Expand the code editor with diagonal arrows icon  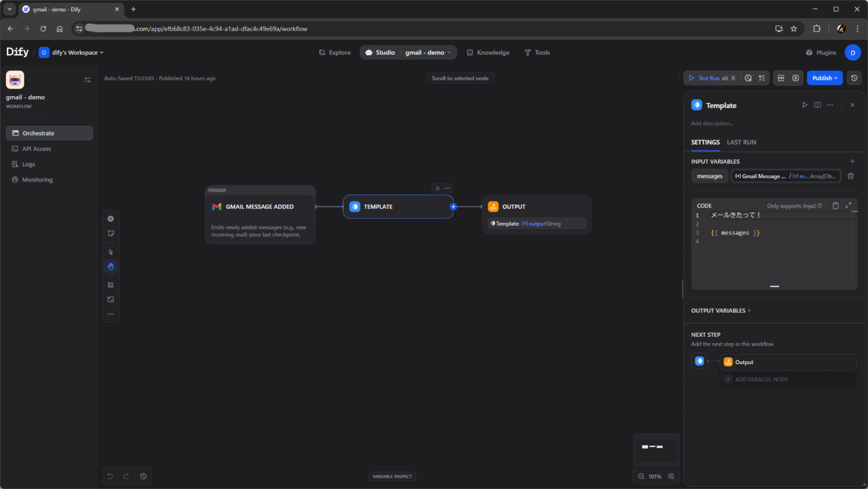pos(848,205)
